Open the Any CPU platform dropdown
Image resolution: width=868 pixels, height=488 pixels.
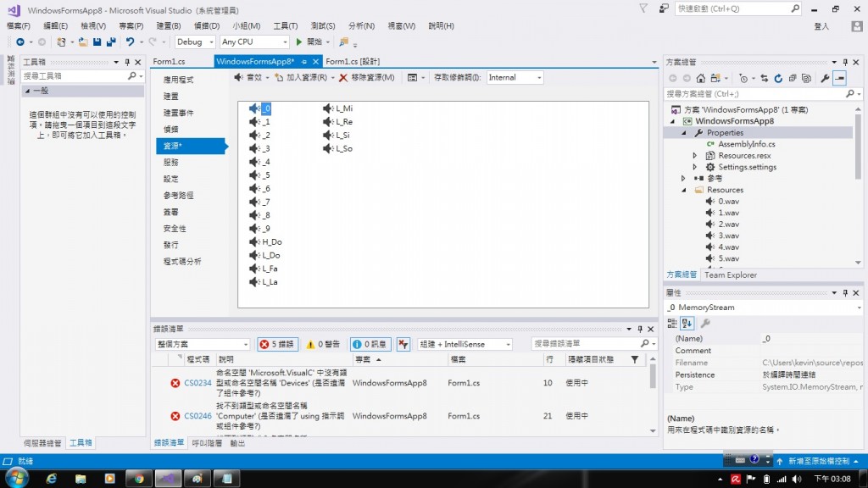pyautogui.click(x=254, y=42)
